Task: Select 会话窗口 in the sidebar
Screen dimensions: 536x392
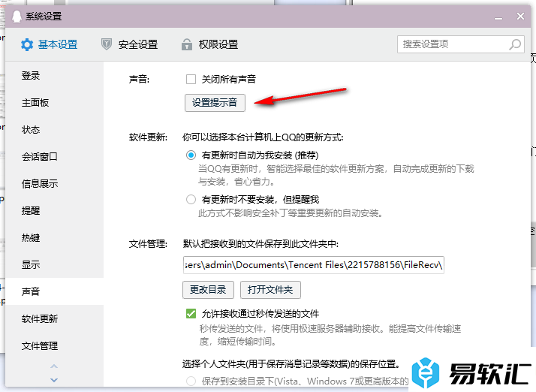Action: pos(54,157)
